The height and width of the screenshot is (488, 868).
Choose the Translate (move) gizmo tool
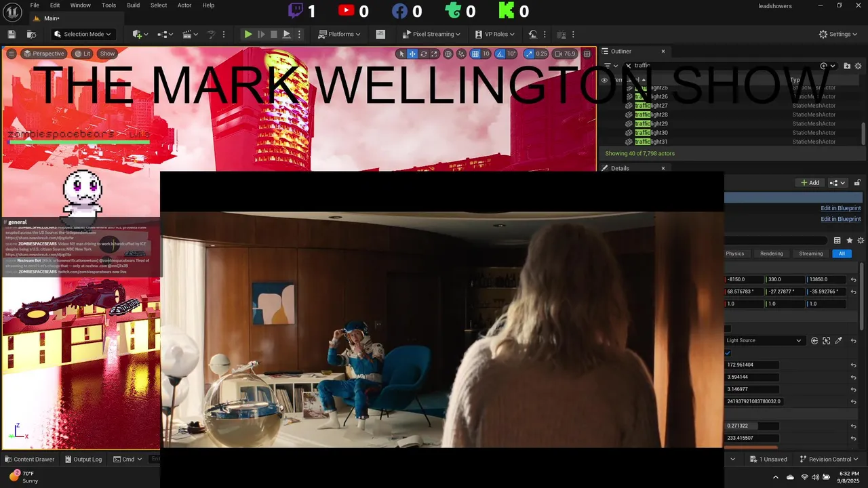[x=412, y=54]
